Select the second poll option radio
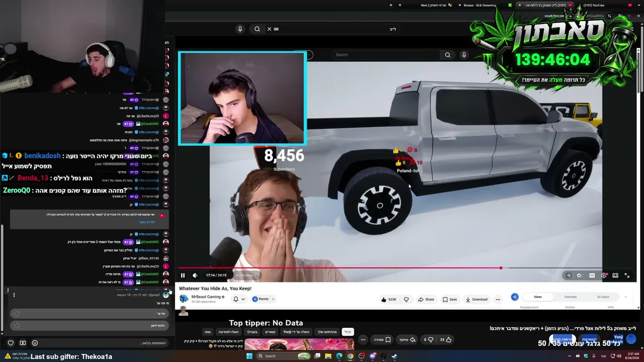 click(17, 326)
